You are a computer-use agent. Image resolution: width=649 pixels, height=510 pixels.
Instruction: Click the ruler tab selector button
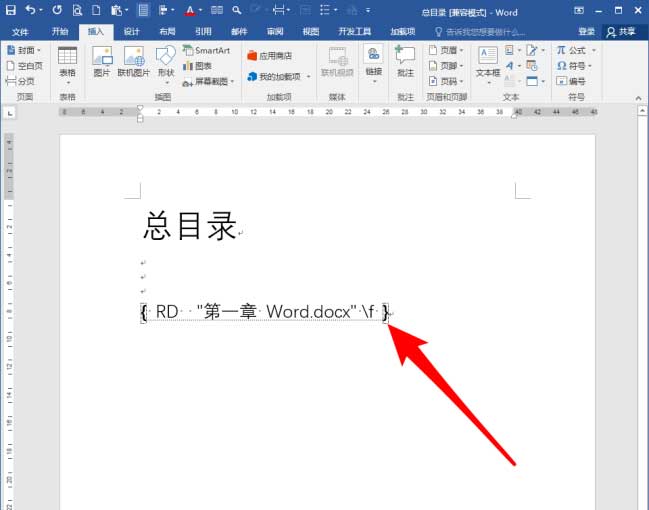pos(10,113)
